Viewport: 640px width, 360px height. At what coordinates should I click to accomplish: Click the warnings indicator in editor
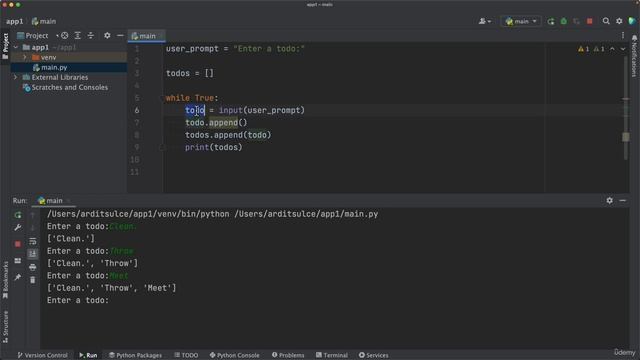coord(591,49)
